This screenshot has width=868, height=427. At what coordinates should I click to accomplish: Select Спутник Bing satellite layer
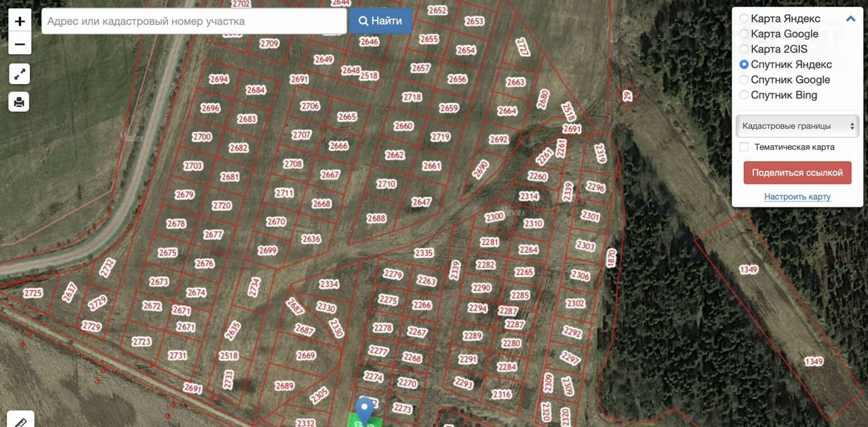coord(745,95)
